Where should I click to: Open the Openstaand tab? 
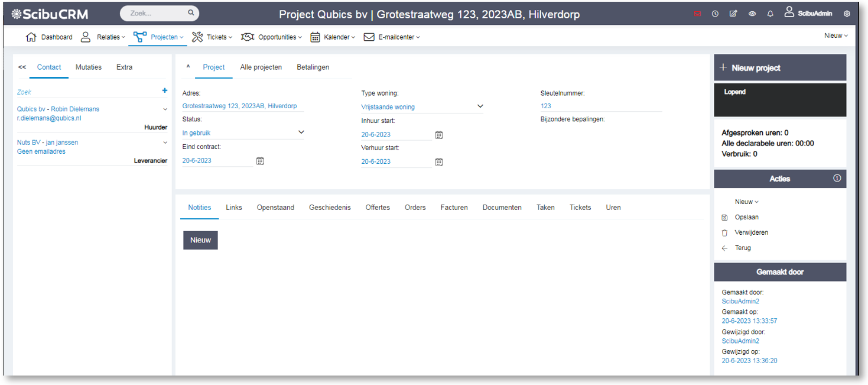275,208
